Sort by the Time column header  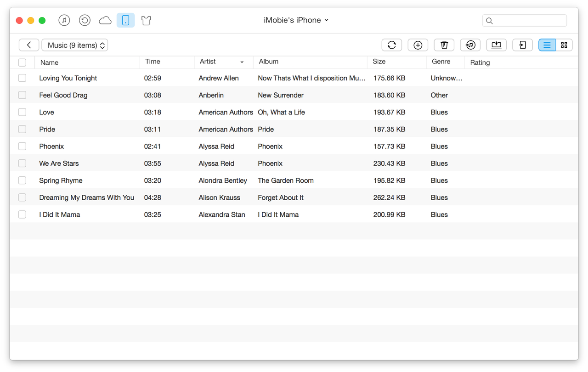153,62
